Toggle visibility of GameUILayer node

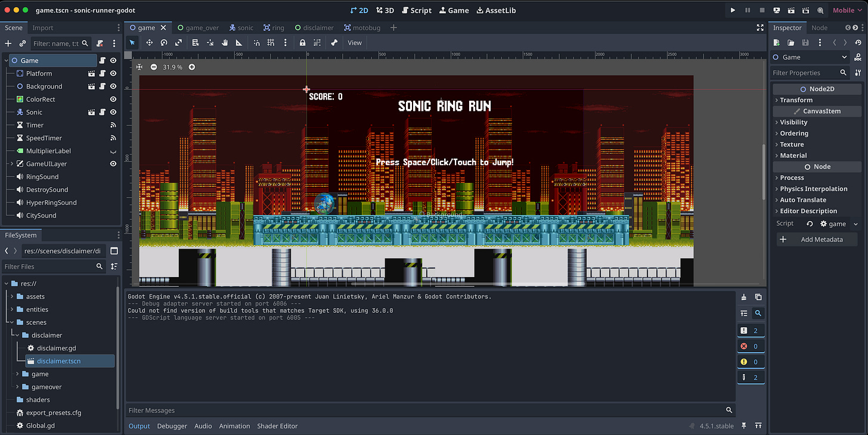pos(113,164)
